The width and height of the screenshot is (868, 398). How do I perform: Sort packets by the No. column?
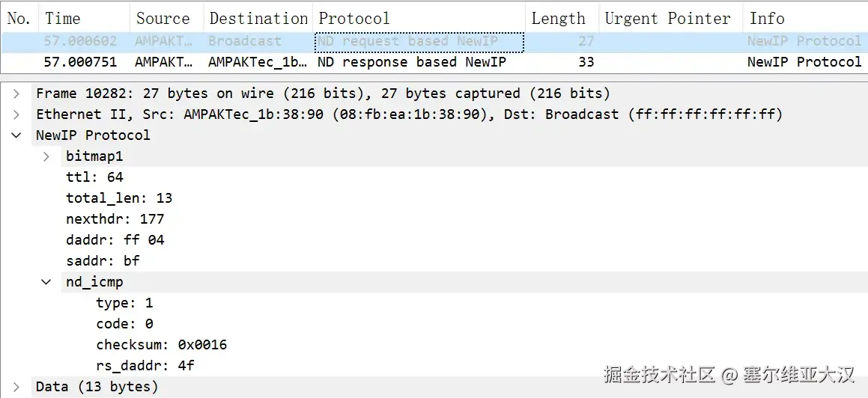(x=18, y=19)
